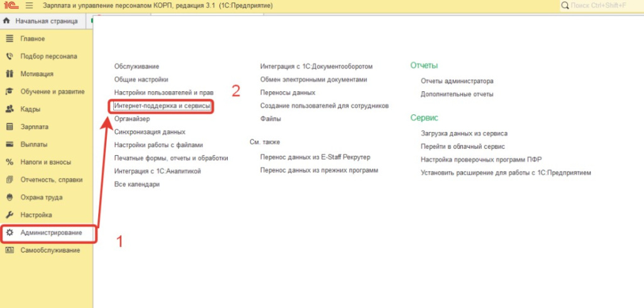644x308 pixels.
Task: Open Интеграция с 1С:Документооборотом
Action: [x=317, y=66]
